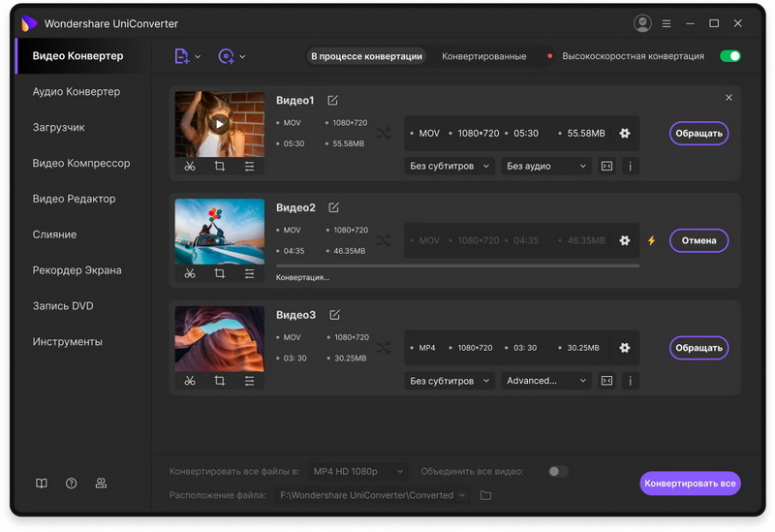Click the crop icon under Видео2
Viewport: 775px width, 532px height.
(220, 274)
